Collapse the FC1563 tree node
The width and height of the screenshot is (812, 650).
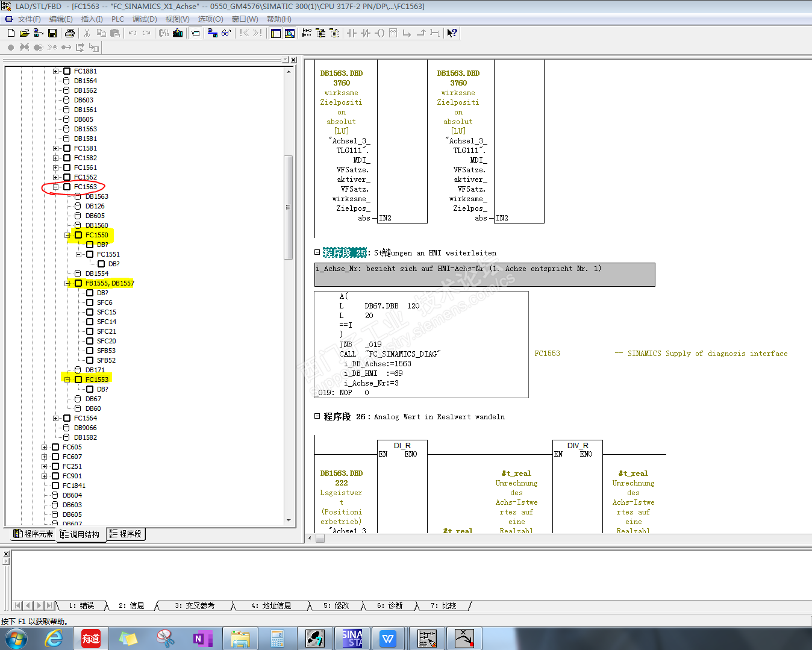click(x=55, y=187)
